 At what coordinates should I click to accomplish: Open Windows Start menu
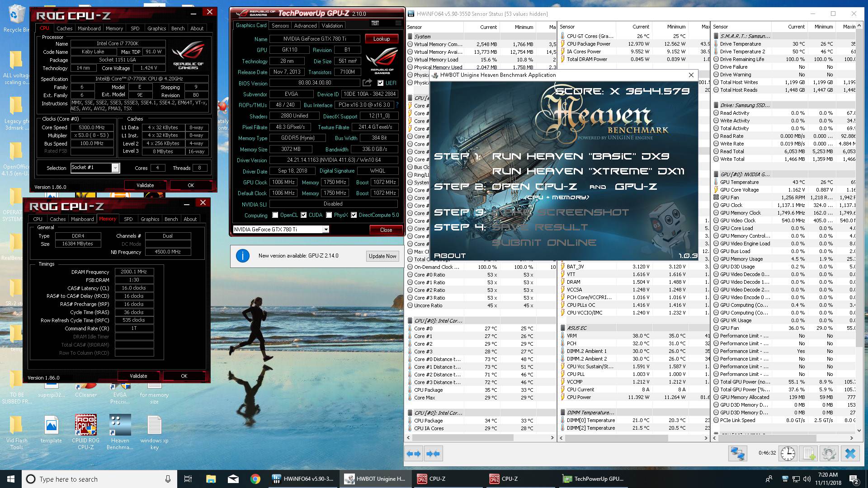(x=11, y=479)
